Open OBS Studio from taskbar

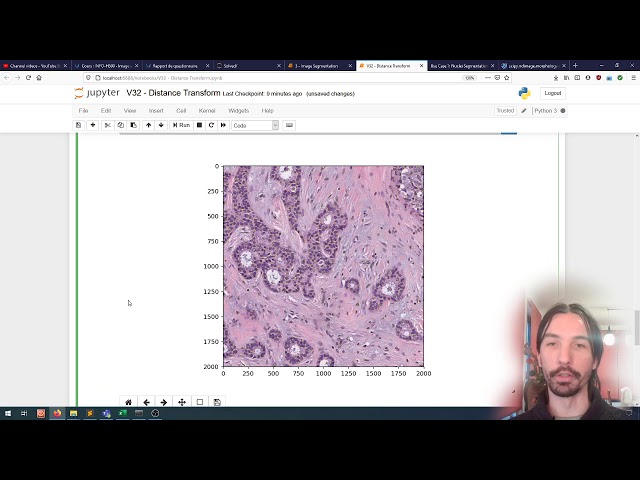pos(155,413)
